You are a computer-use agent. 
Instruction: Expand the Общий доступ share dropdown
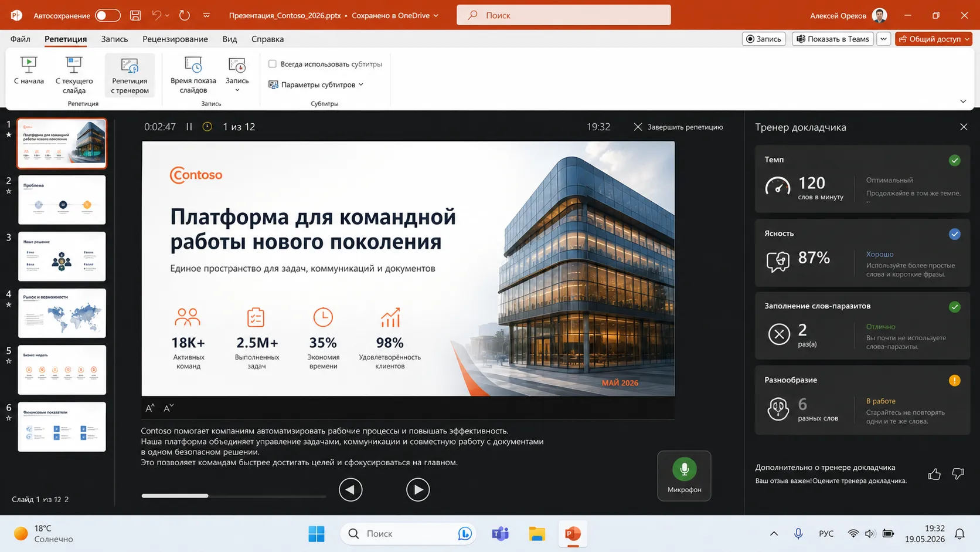click(967, 39)
